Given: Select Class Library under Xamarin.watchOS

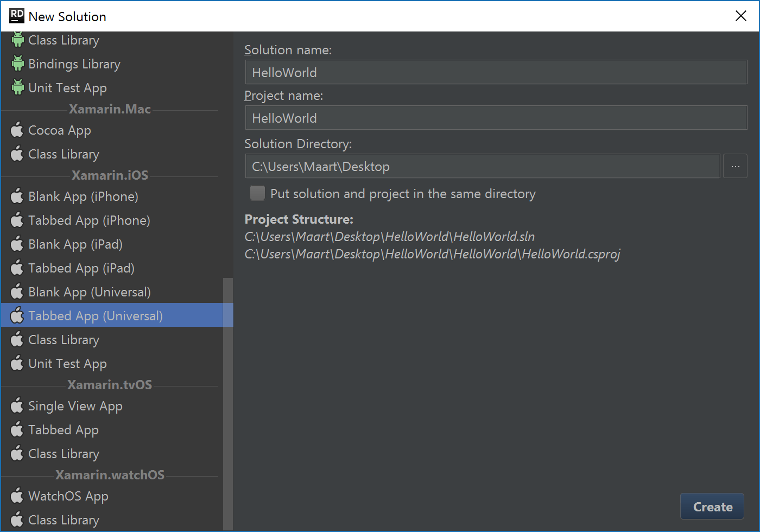Looking at the screenshot, I should point(112,520).
